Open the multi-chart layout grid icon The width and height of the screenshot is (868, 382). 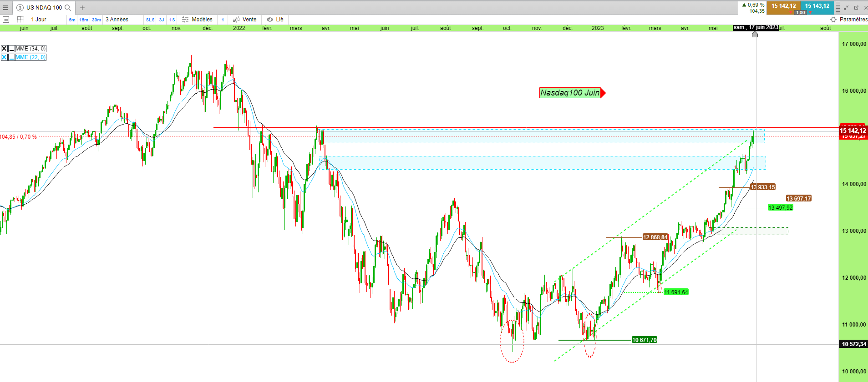click(20, 20)
